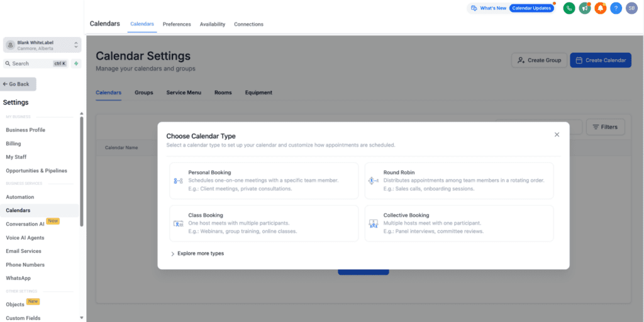
Task: Click the Calendar Updates pill
Action: tap(531, 8)
